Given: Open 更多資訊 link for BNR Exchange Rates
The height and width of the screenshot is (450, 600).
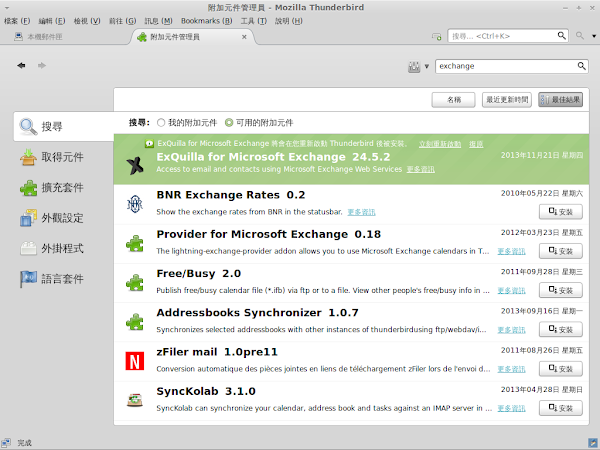Looking at the screenshot, I should click(361, 212).
